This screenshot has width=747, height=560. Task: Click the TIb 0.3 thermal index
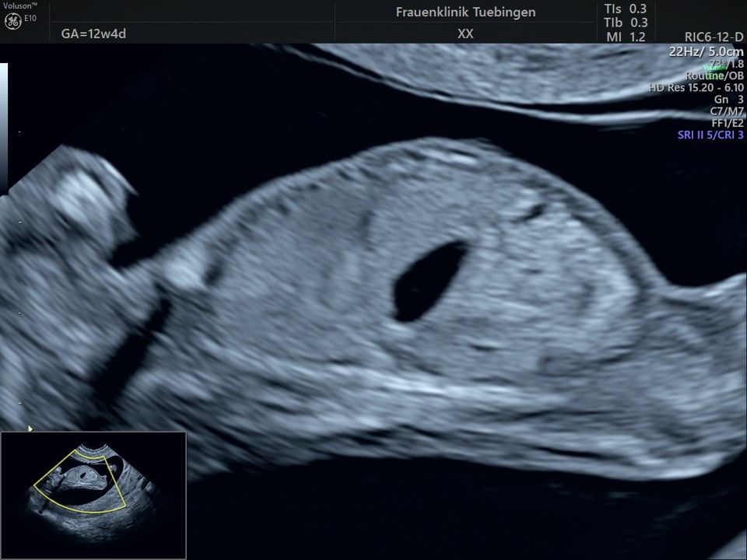click(625, 23)
